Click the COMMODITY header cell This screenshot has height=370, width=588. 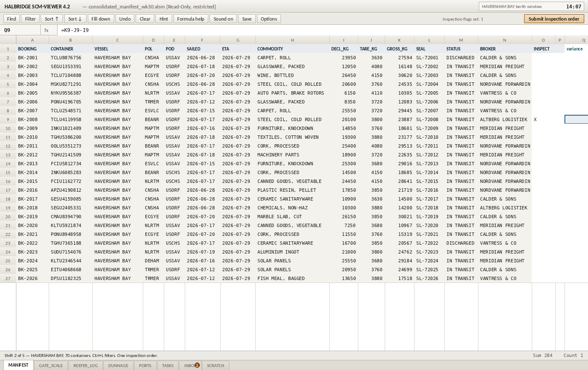coord(292,49)
